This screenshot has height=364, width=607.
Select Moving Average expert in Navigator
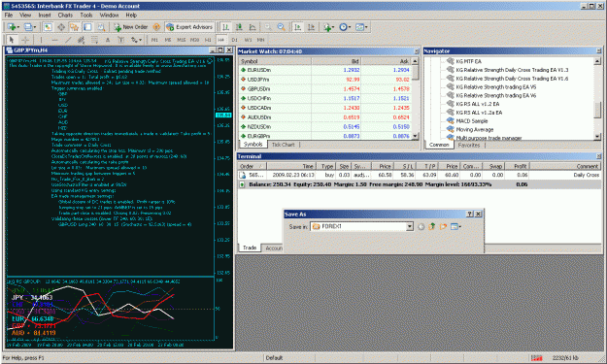[x=474, y=130]
